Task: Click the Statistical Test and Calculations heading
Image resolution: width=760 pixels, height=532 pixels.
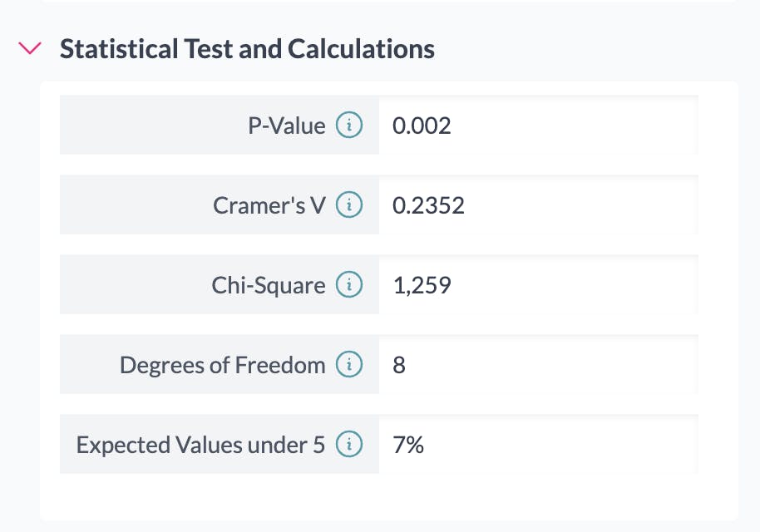Action: click(247, 49)
